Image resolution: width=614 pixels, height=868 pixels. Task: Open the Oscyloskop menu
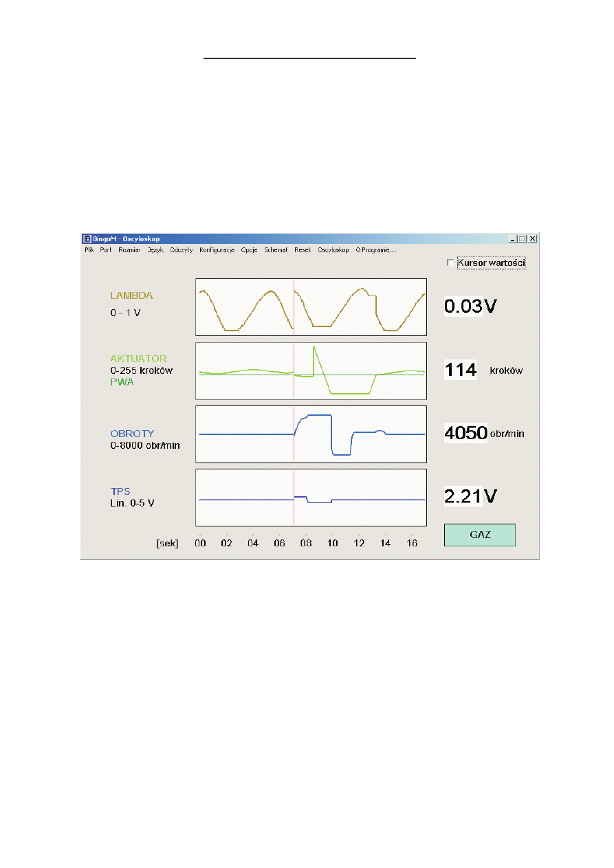[333, 250]
